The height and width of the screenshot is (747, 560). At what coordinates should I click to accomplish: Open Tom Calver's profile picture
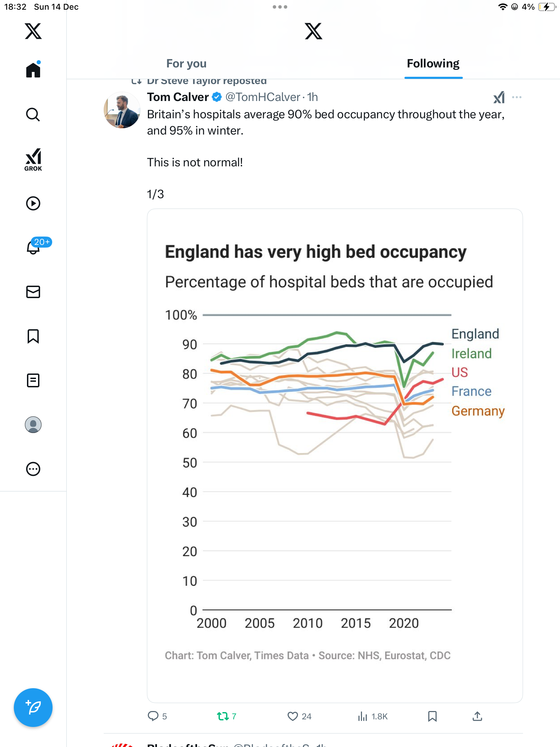pos(122,110)
